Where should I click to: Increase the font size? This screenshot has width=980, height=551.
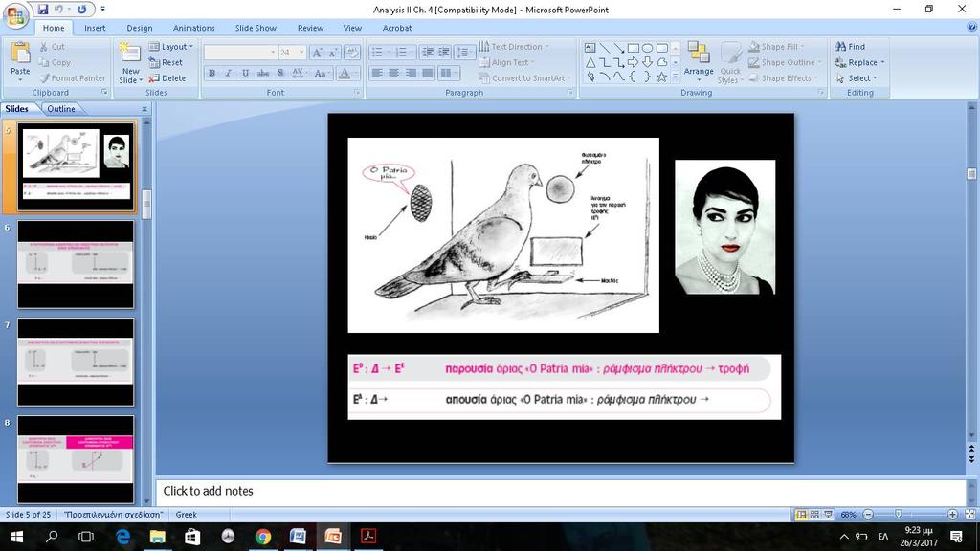click(x=318, y=53)
